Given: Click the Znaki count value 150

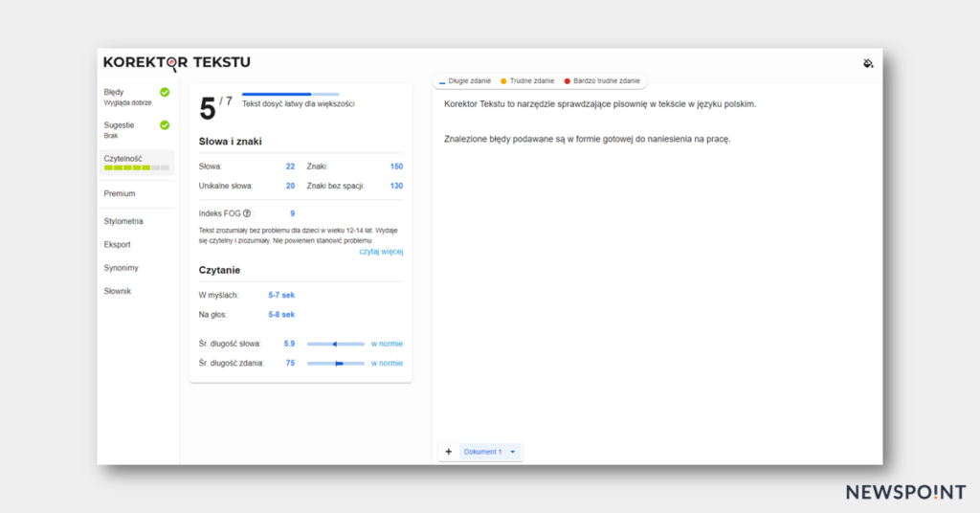Looking at the screenshot, I should click(396, 167).
